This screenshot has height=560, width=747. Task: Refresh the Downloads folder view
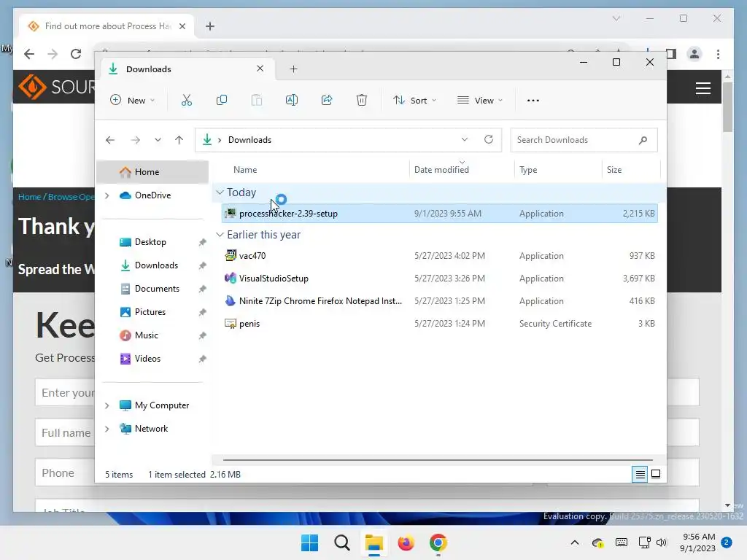tap(489, 139)
